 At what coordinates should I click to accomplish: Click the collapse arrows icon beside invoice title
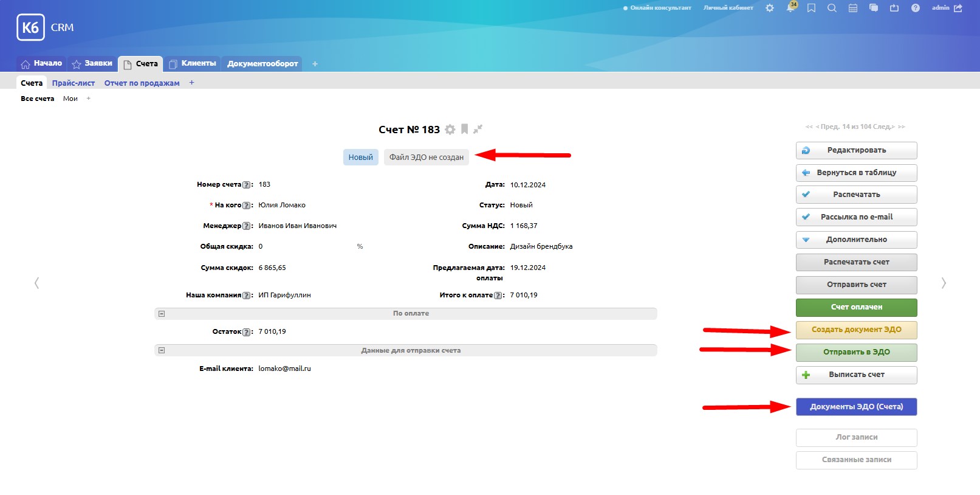(478, 129)
